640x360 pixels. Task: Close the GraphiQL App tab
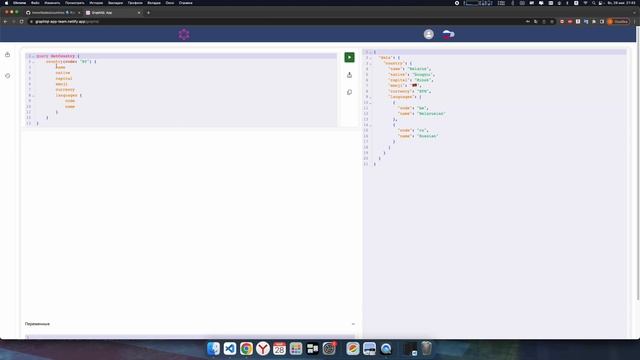(139, 13)
